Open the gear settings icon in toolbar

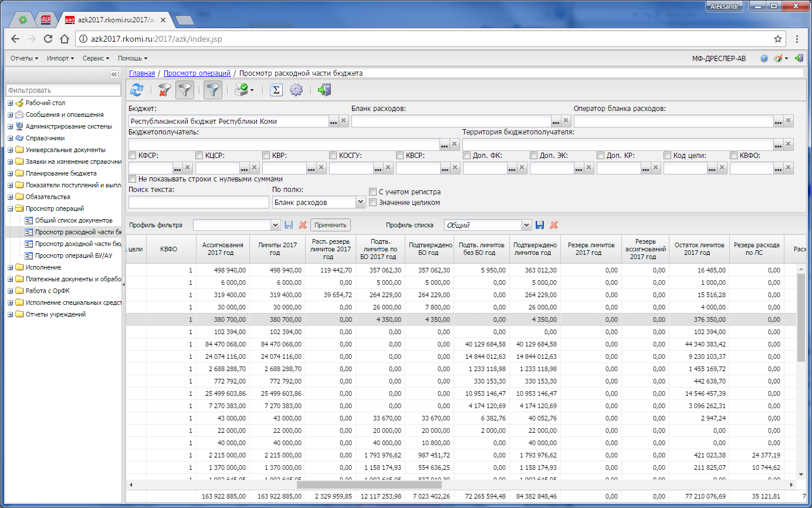pos(296,90)
